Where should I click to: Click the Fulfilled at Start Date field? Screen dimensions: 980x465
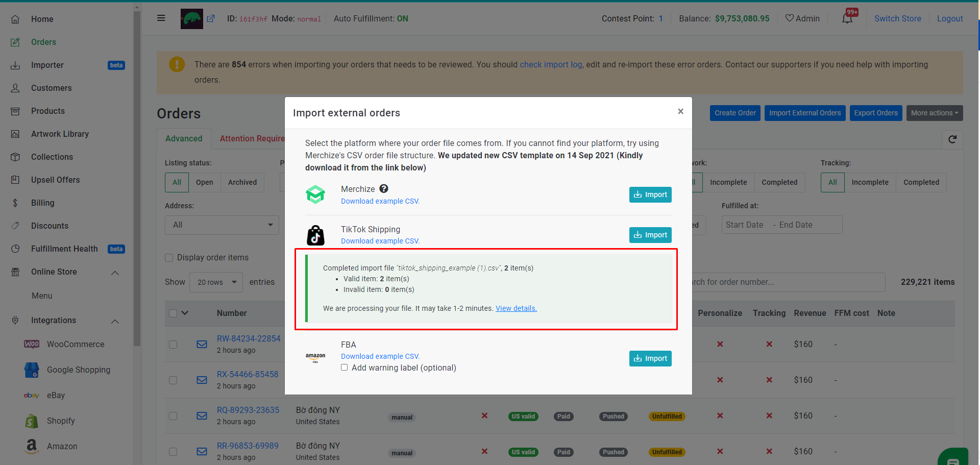click(x=745, y=225)
